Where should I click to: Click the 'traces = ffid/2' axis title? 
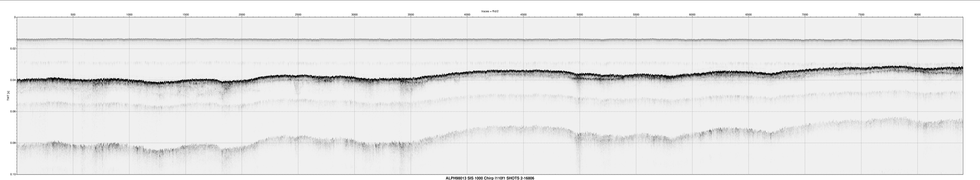point(490,11)
